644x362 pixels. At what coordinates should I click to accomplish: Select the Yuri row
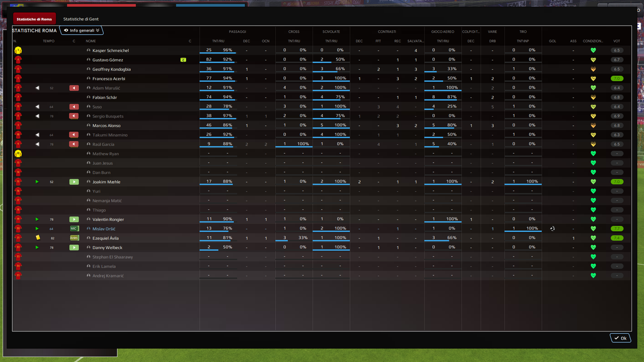click(x=322, y=191)
